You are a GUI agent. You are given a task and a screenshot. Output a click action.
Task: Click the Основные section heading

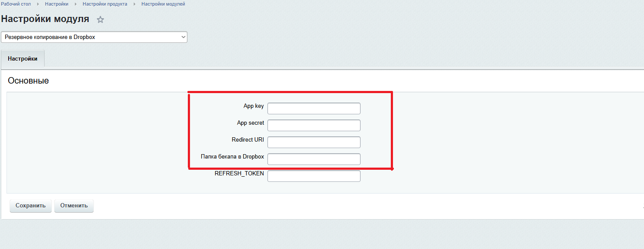tap(29, 81)
